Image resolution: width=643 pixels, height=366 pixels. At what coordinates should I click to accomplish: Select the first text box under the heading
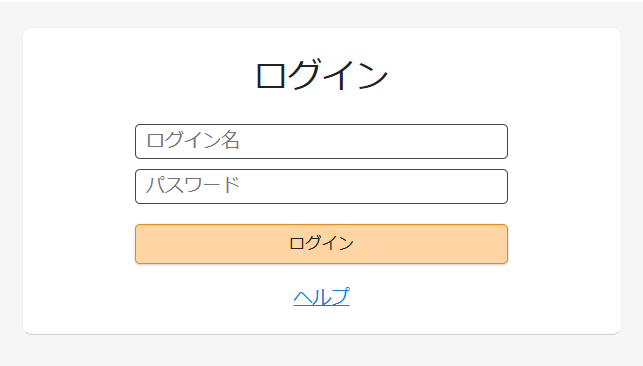pos(321,141)
